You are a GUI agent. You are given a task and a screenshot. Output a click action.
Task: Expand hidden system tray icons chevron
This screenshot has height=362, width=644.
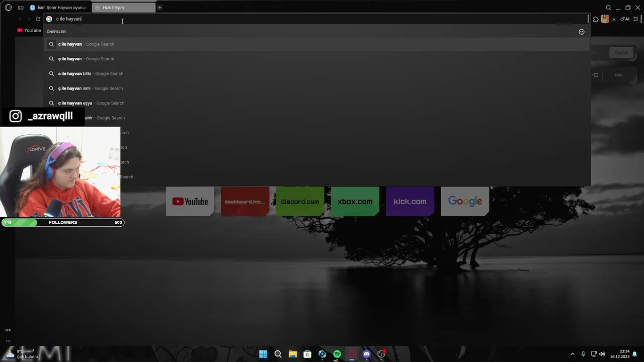coord(572,354)
